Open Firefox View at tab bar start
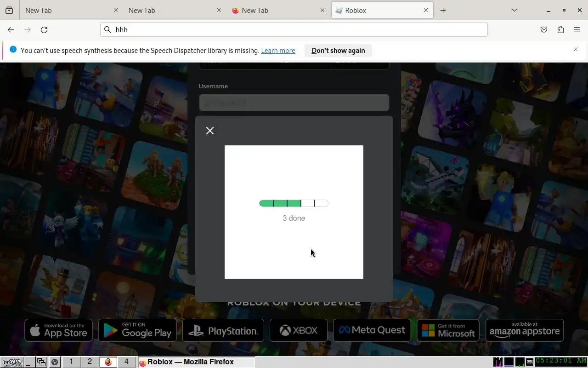Image resolution: width=588 pixels, height=368 pixels. point(9,10)
